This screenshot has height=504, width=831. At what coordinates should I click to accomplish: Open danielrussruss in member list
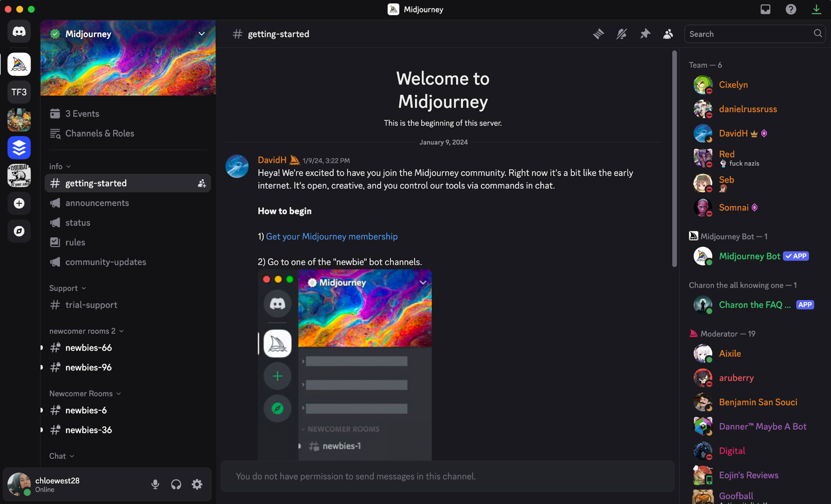point(755,109)
